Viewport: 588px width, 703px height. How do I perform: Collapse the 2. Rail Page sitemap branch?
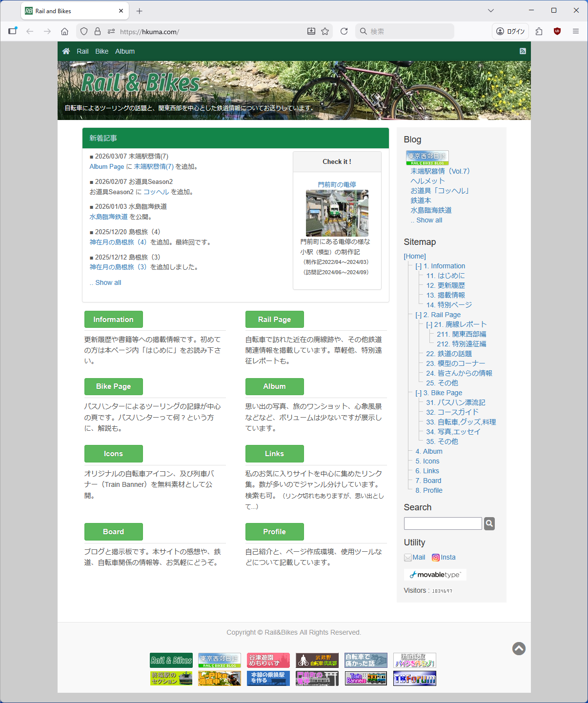pos(418,315)
